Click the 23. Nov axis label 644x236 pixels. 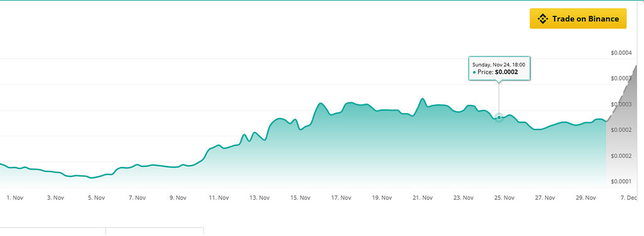pyautogui.click(x=463, y=198)
